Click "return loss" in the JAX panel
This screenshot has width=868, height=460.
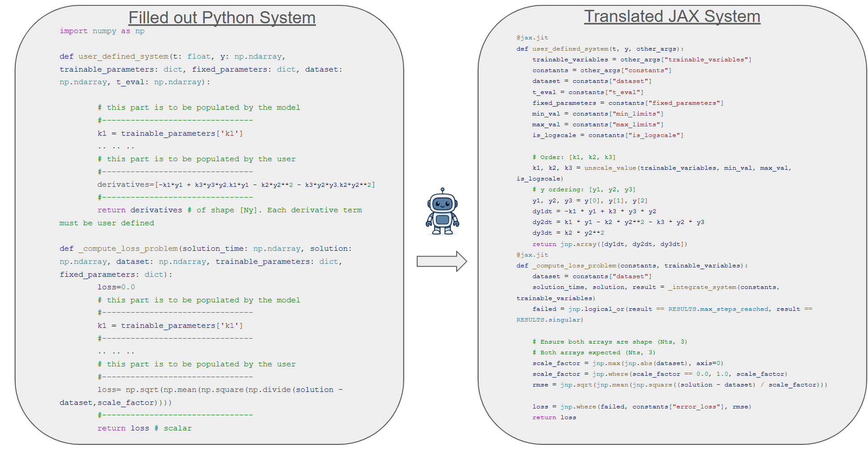tap(554, 417)
